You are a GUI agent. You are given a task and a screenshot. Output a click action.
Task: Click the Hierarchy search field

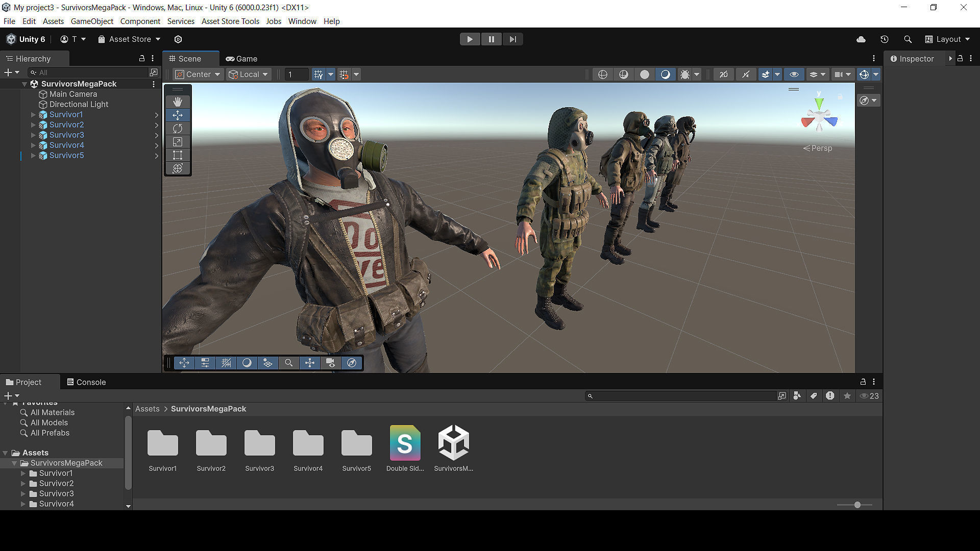88,72
